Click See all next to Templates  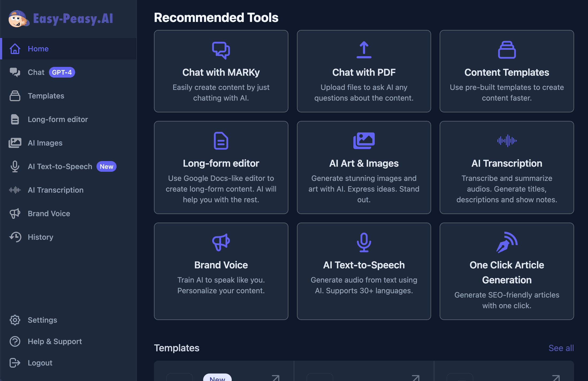pos(561,348)
